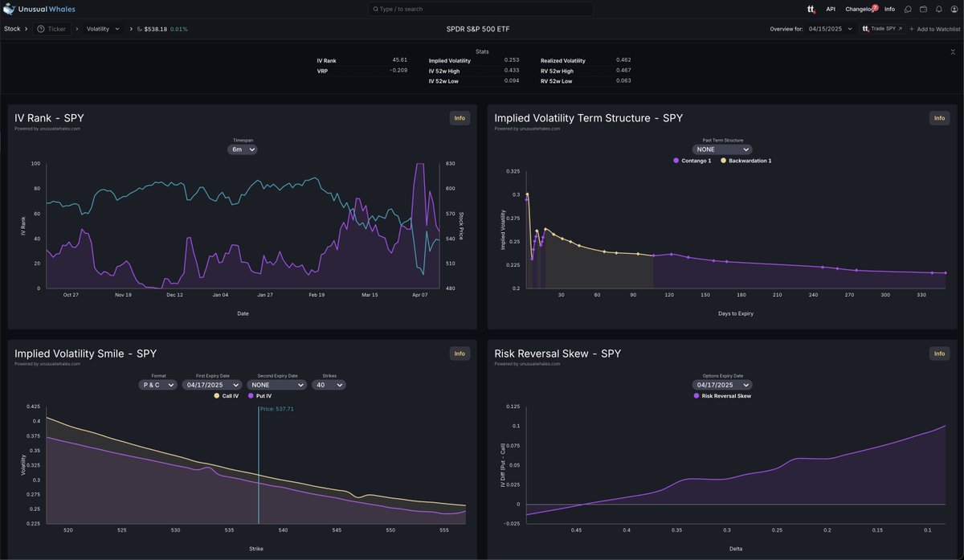964x560 pixels.
Task: Focus the Type / to search field
Action: (480, 9)
